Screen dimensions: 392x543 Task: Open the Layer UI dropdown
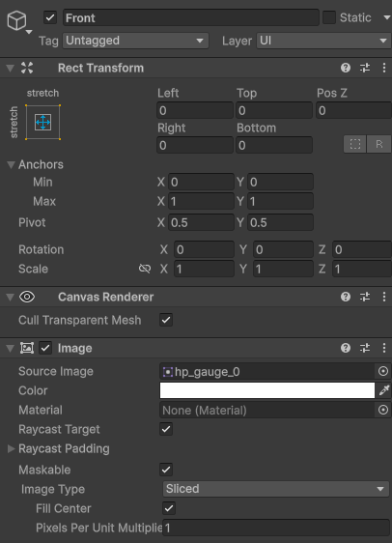[x=323, y=41]
